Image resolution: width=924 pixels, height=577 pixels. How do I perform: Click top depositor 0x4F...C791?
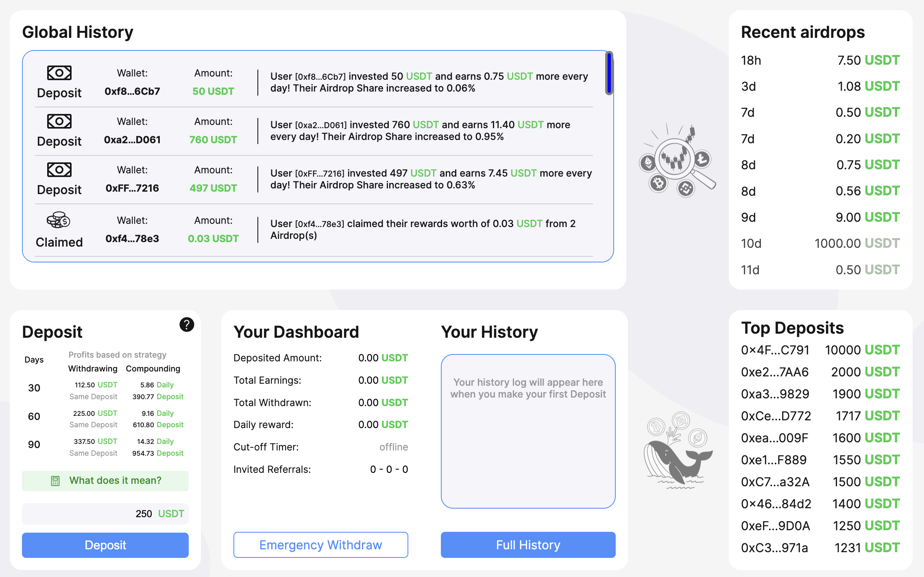775,350
